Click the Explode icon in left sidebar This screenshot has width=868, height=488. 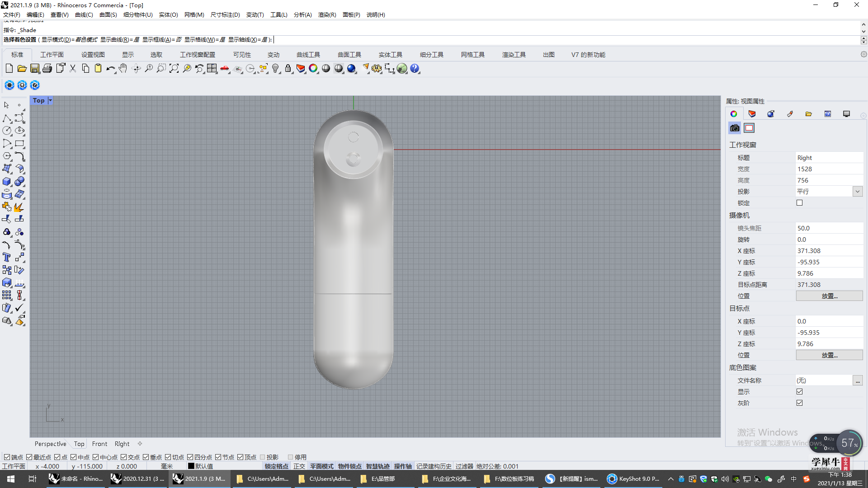pyautogui.click(x=19, y=207)
